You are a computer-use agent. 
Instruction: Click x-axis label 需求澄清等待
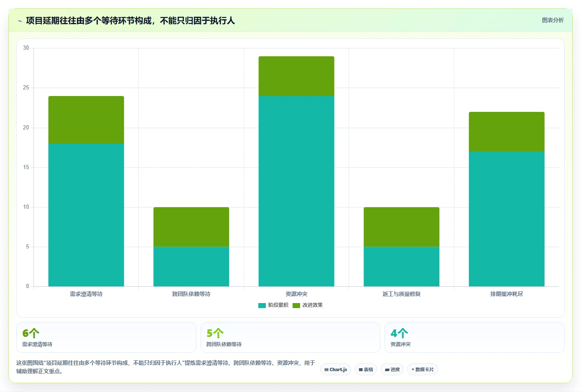pyautogui.click(x=86, y=294)
